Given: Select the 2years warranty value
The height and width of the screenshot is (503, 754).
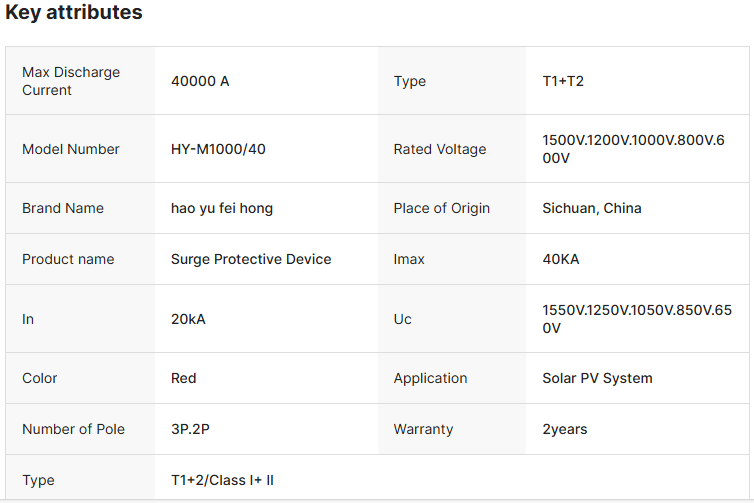Looking at the screenshot, I should (x=565, y=429).
